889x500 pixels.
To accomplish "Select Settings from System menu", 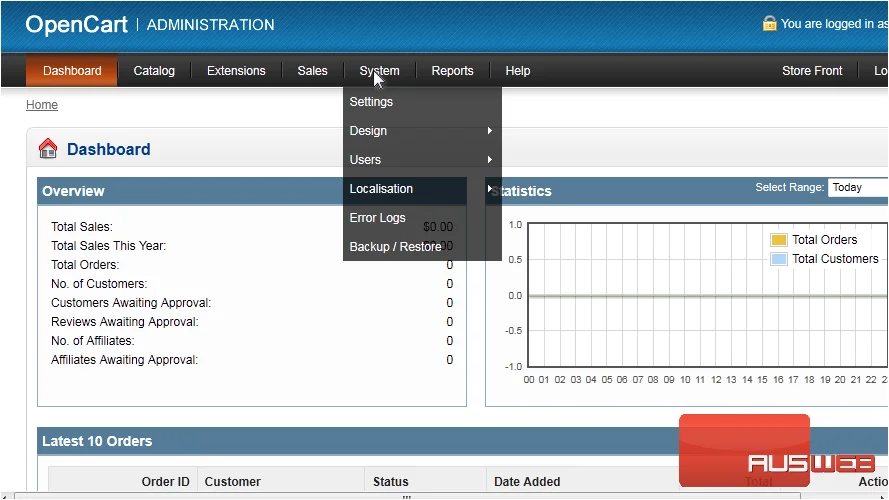I will point(422,102).
